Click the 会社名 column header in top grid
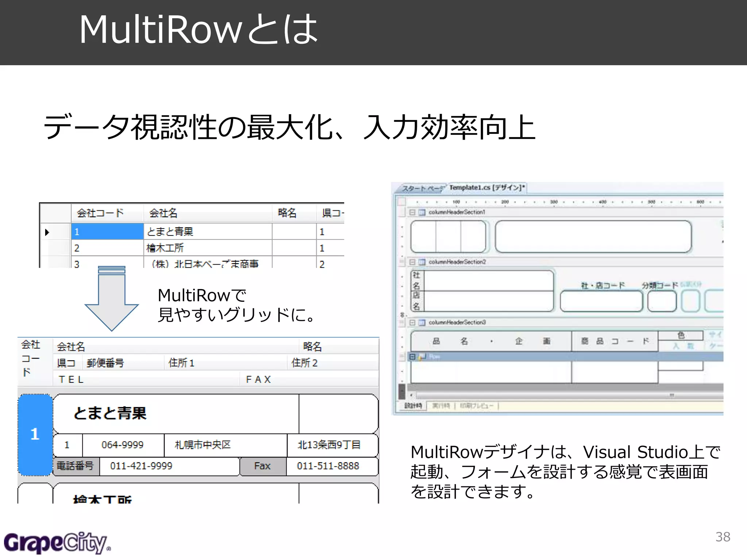 [x=208, y=213]
